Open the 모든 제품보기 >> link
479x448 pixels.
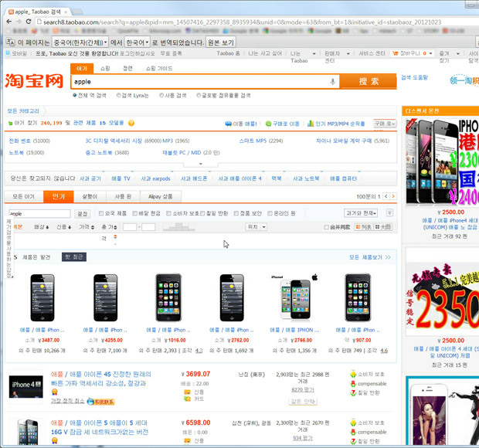click(x=370, y=257)
